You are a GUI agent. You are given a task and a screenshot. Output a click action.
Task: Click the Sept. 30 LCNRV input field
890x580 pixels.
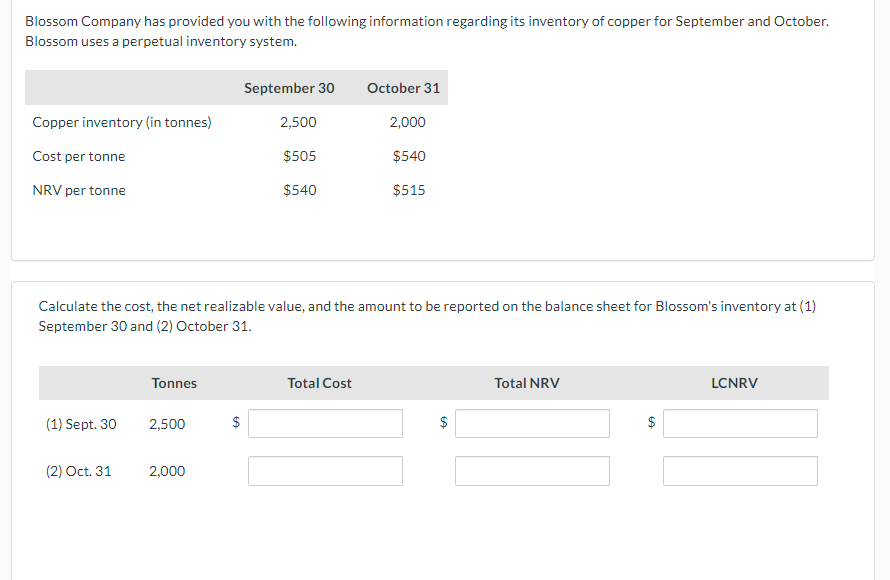click(x=740, y=424)
